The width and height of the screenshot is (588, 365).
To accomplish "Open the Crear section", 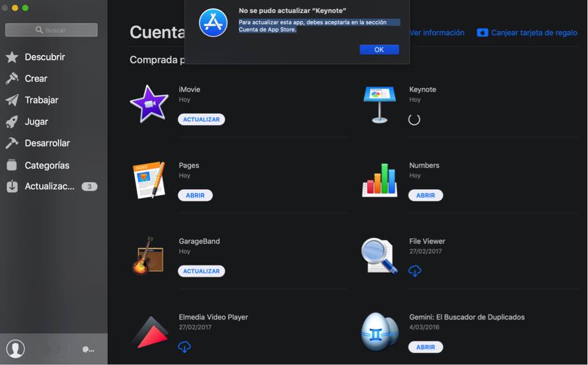I will [36, 79].
